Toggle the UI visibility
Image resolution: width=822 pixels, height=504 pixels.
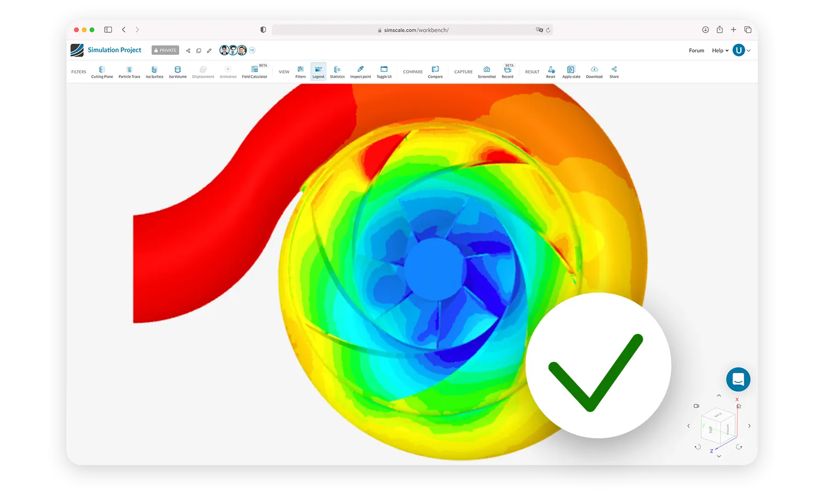(384, 72)
